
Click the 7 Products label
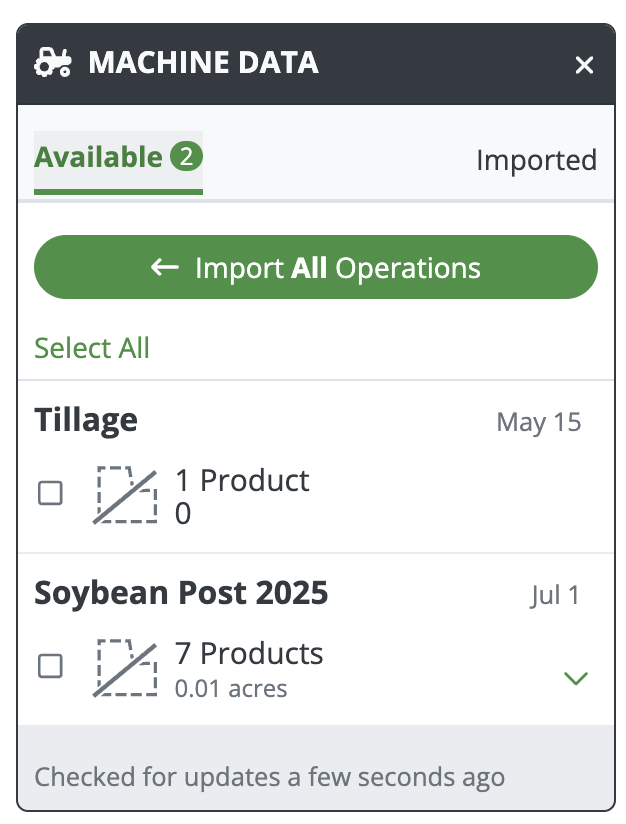(249, 654)
